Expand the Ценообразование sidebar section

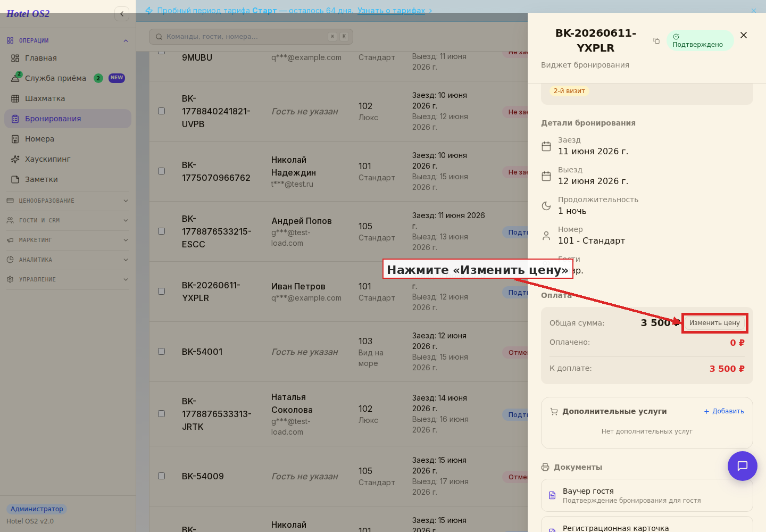68,201
